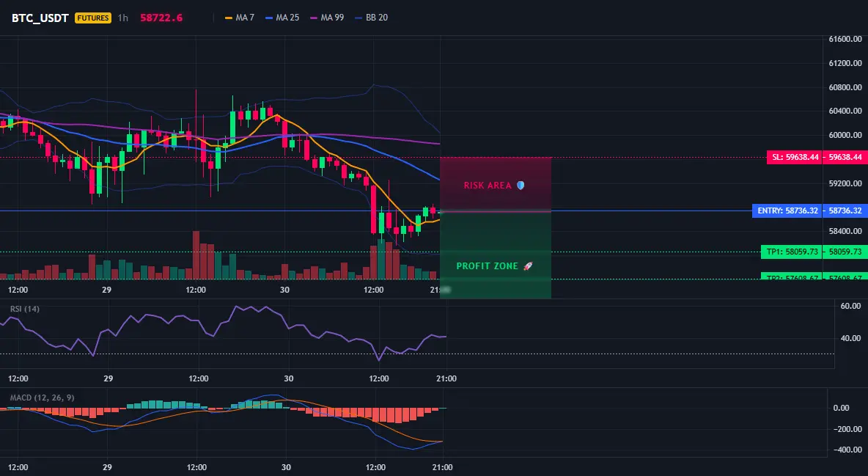This screenshot has width=868, height=476.
Task: Click the current price 58722.6 in header
Action: 161,18
